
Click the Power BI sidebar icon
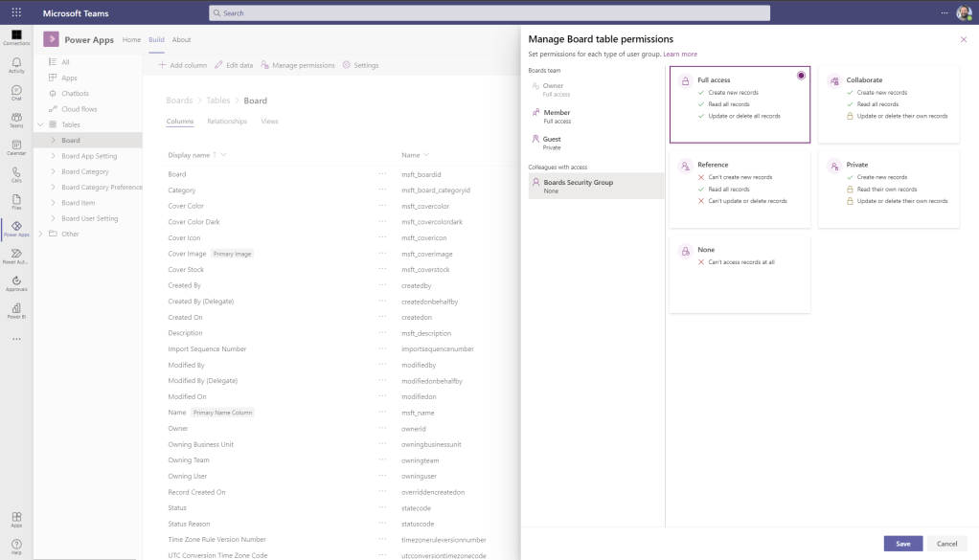[x=16, y=311]
